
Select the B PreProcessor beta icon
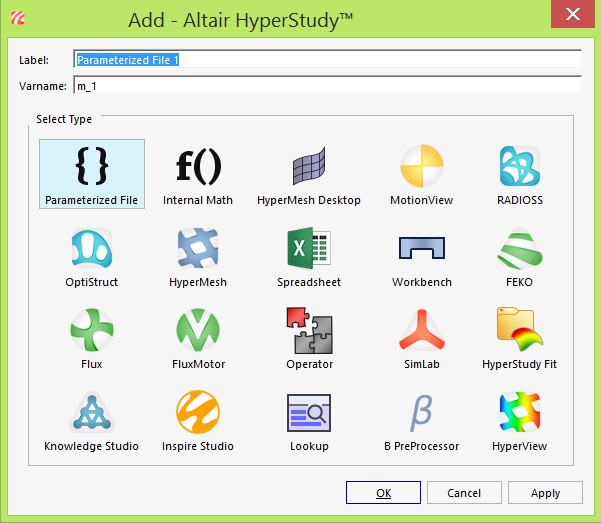[x=421, y=413]
